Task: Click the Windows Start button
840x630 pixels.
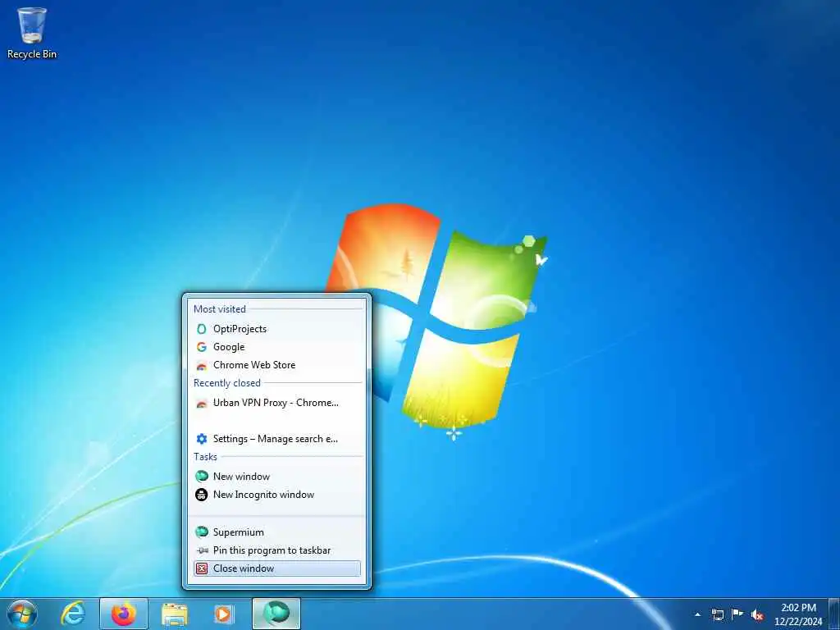Action: pos(22,614)
